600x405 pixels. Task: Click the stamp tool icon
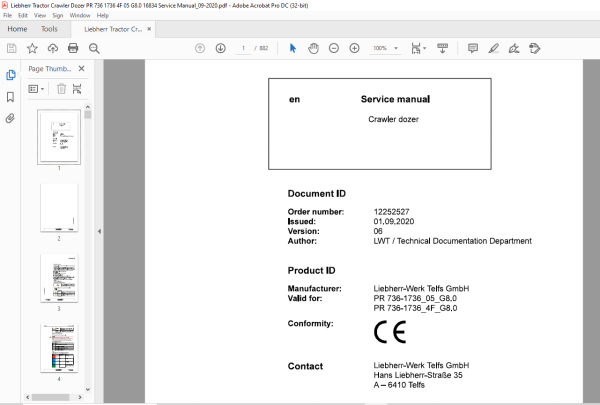[535, 48]
